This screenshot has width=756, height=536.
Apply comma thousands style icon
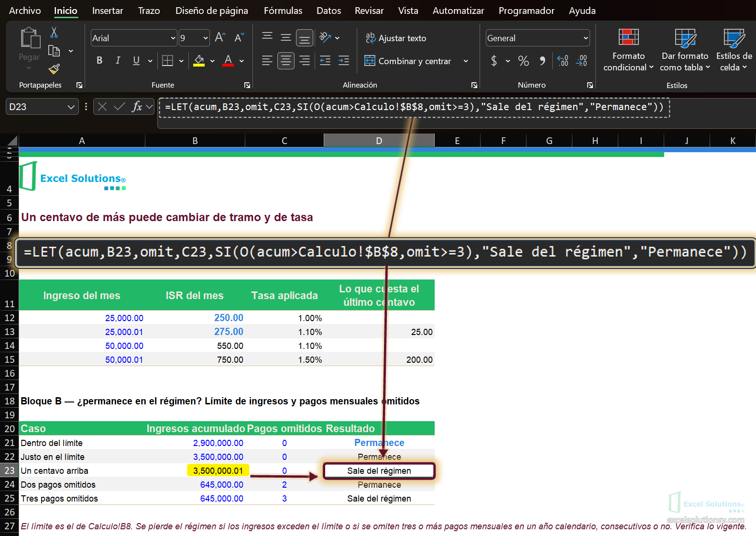click(x=542, y=61)
